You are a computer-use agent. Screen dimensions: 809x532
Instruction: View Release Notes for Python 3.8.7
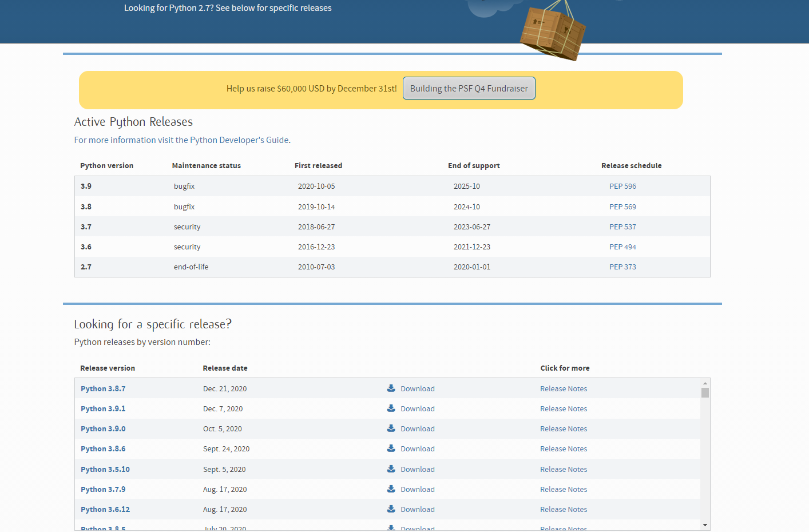point(564,389)
